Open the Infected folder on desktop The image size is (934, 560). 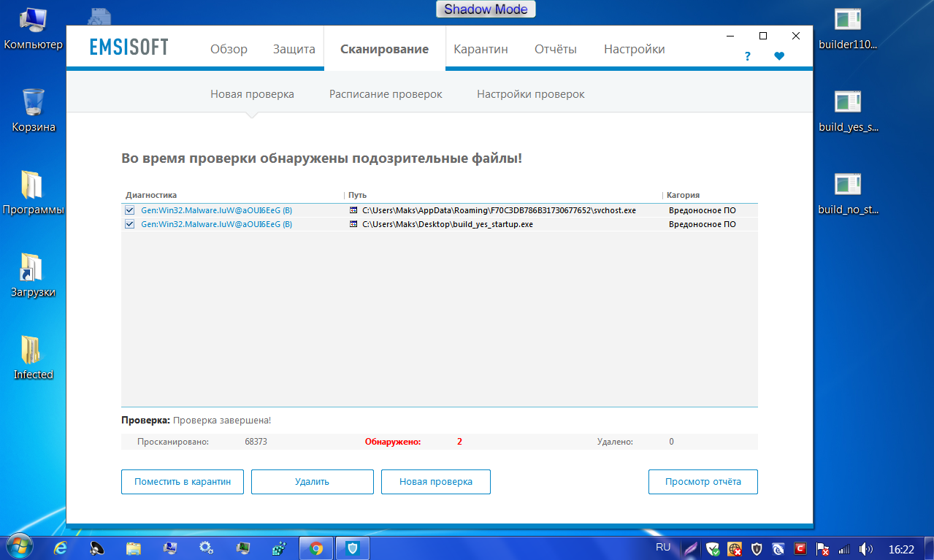tap(33, 358)
